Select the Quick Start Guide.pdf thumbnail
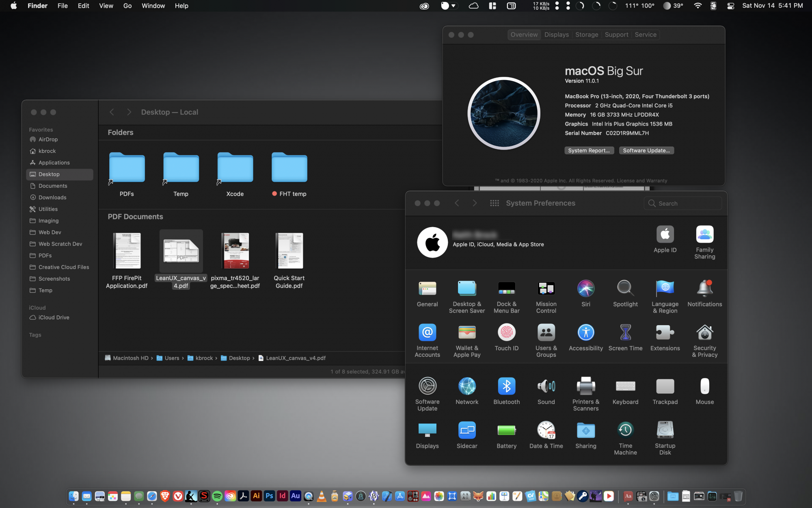812x508 pixels. [x=289, y=251]
